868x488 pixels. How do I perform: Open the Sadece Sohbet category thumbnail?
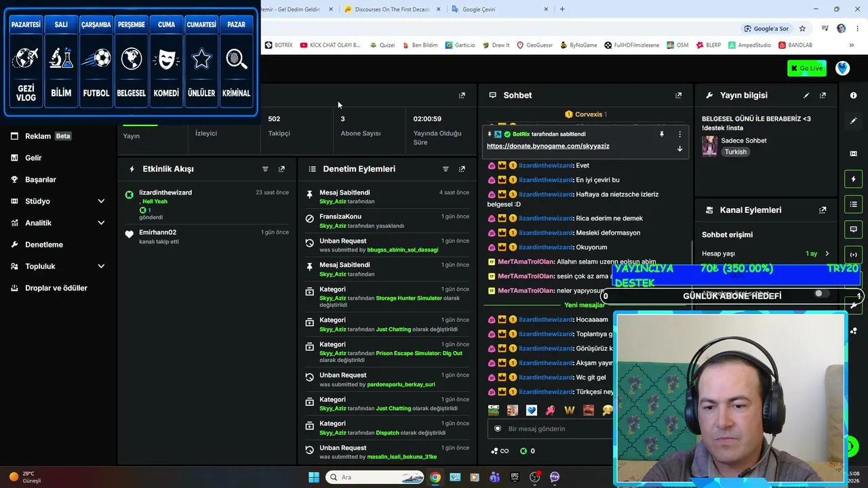pos(709,146)
